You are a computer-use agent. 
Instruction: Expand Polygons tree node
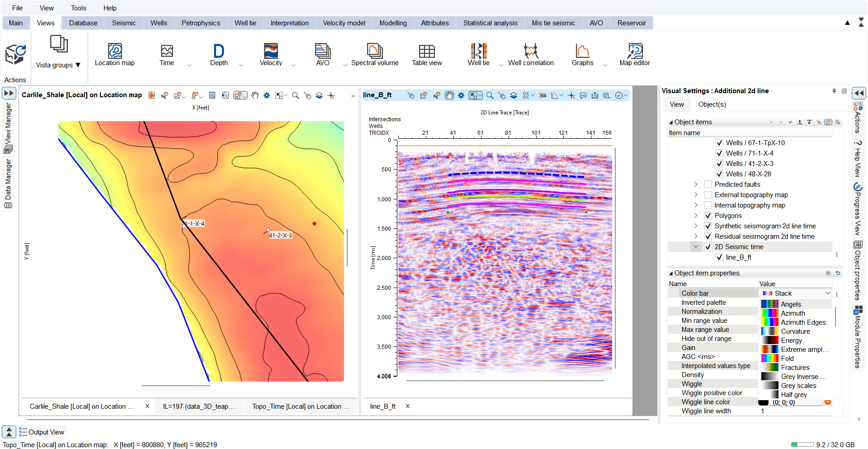tap(696, 216)
